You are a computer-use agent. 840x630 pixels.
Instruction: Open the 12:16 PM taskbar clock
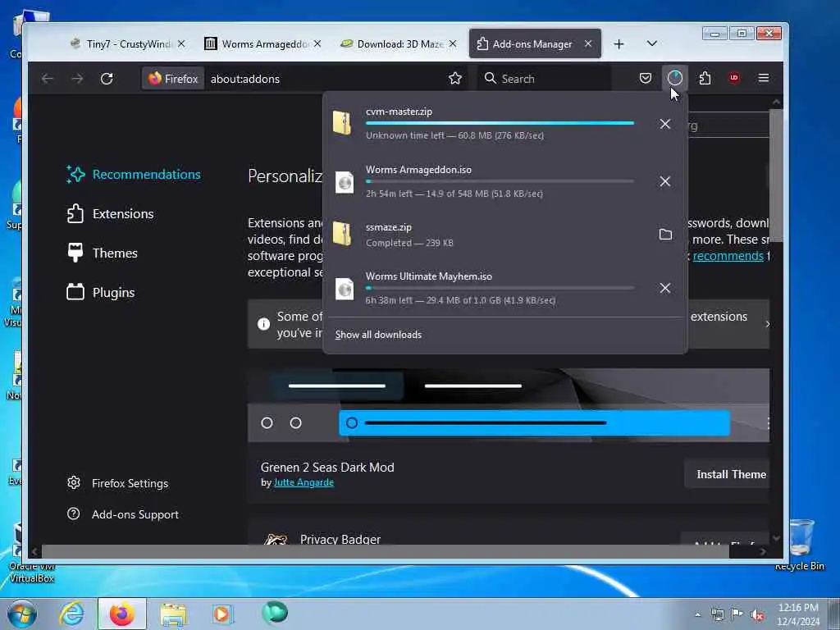[x=798, y=614]
